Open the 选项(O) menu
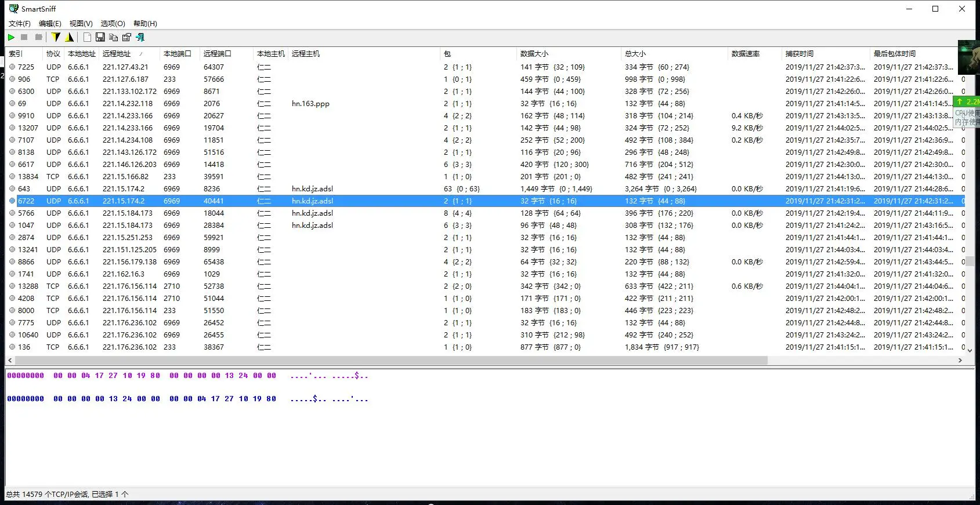The width and height of the screenshot is (980, 505). (113, 24)
